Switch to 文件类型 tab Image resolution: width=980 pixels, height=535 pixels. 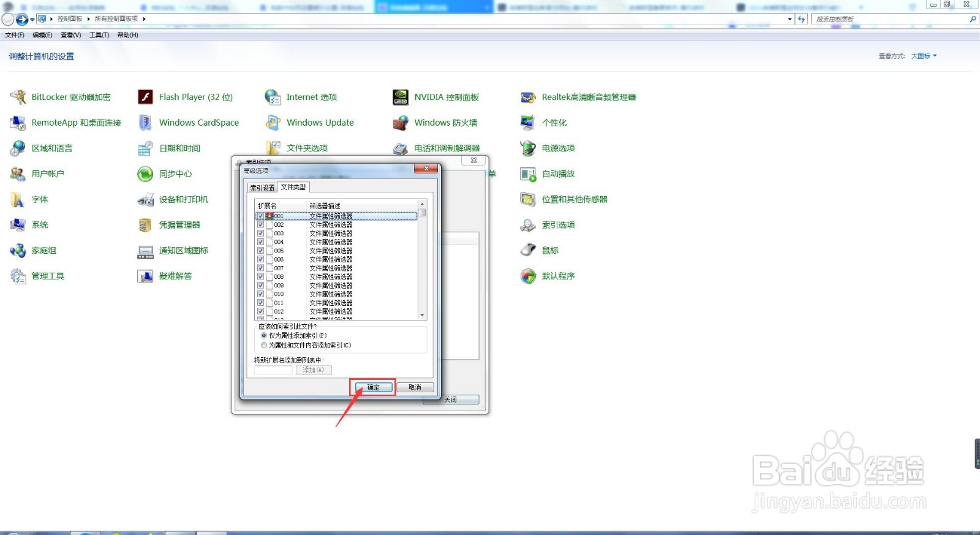(x=293, y=187)
